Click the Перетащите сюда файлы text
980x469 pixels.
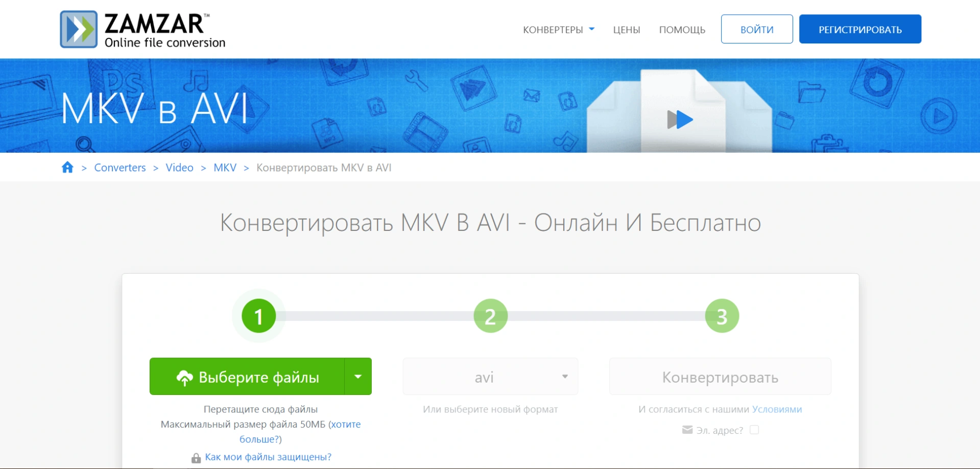260,409
